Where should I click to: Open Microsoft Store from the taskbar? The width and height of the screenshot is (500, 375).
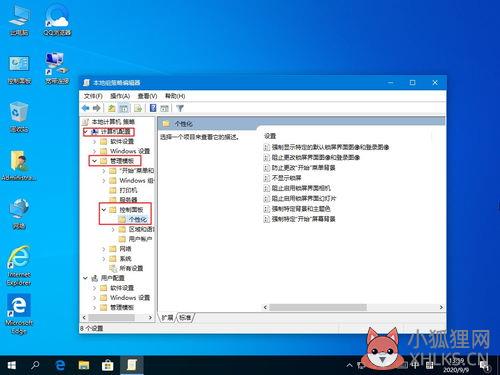pyautogui.click(x=107, y=365)
